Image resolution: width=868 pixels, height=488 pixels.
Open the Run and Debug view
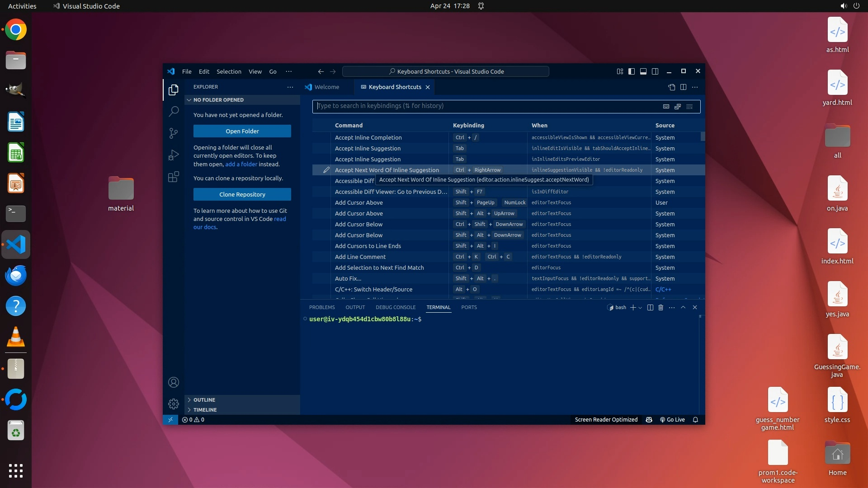coord(174,155)
